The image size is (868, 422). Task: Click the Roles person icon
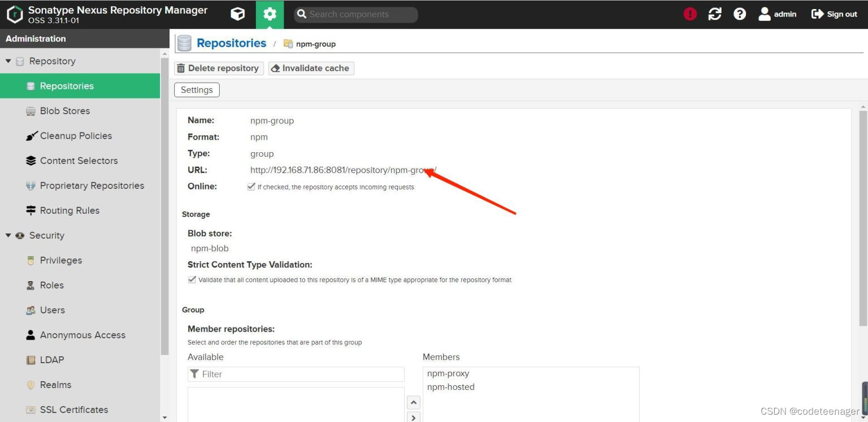31,285
